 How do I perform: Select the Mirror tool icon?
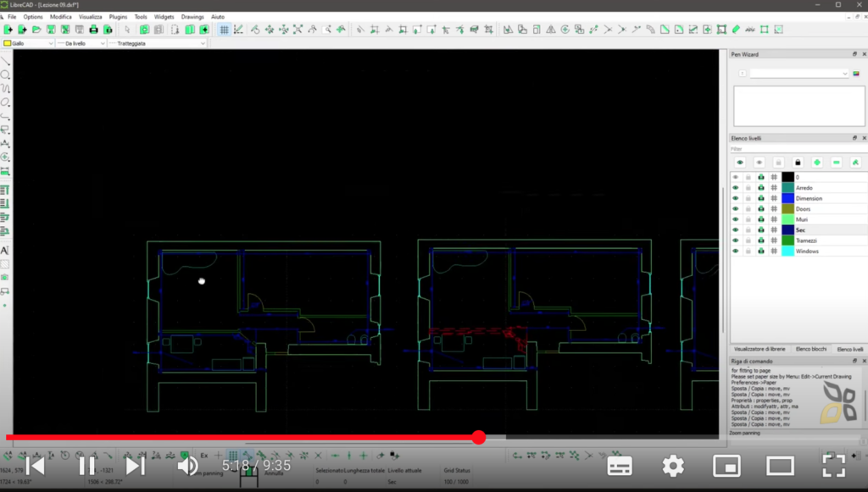551,30
